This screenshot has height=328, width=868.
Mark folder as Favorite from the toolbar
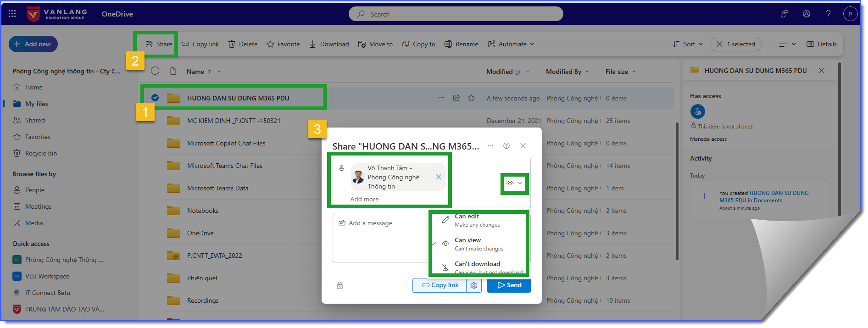(x=283, y=44)
